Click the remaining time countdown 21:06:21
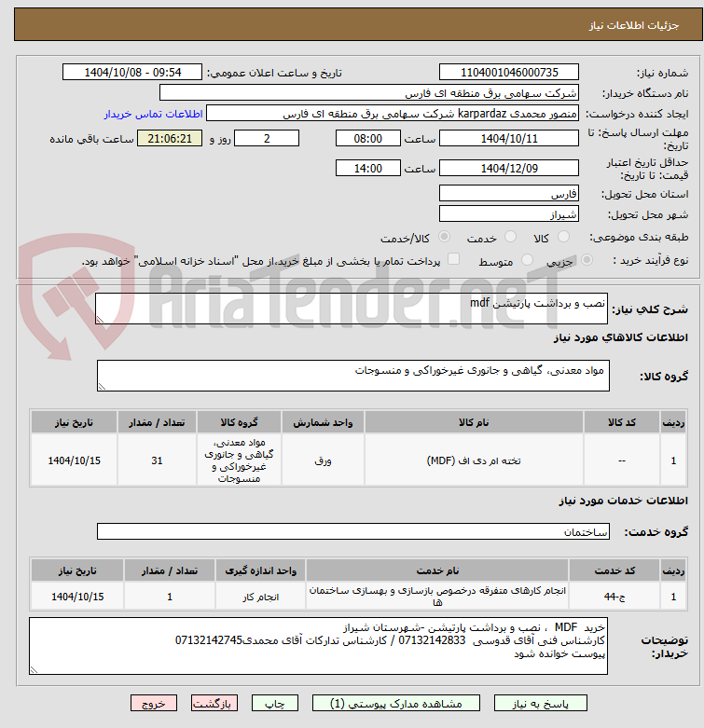 (170, 138)
